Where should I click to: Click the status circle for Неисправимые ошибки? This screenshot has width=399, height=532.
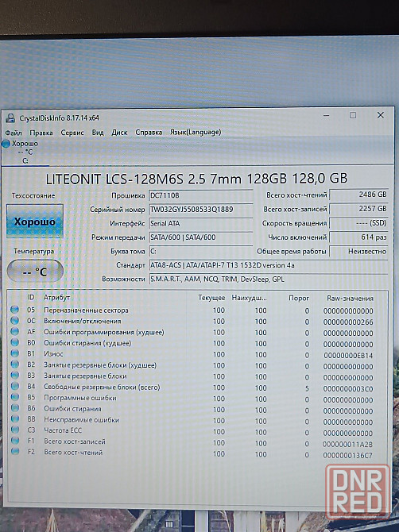click(15, 418)
